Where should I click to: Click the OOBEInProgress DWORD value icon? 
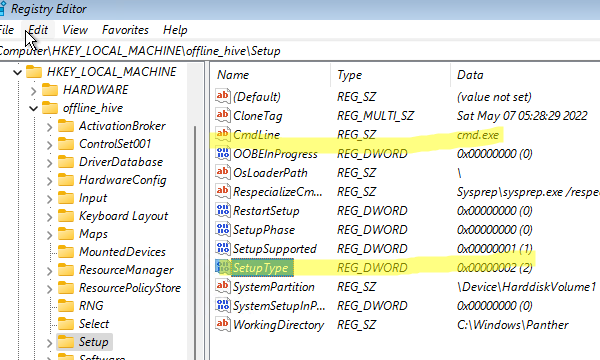223,153
